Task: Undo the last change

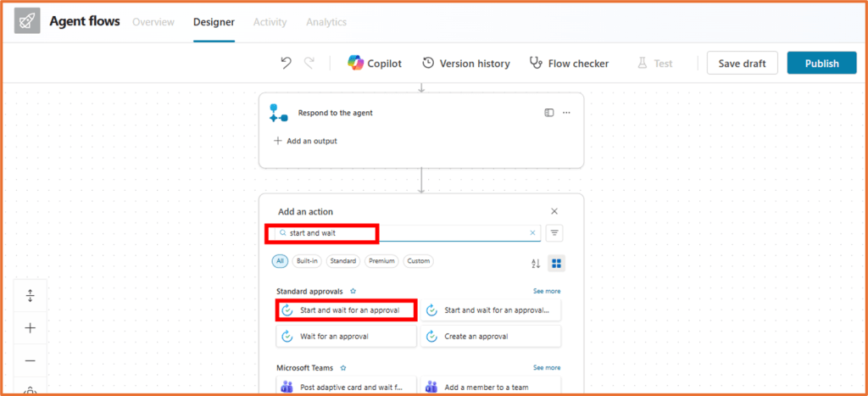Action: click(x=287, y=63)
